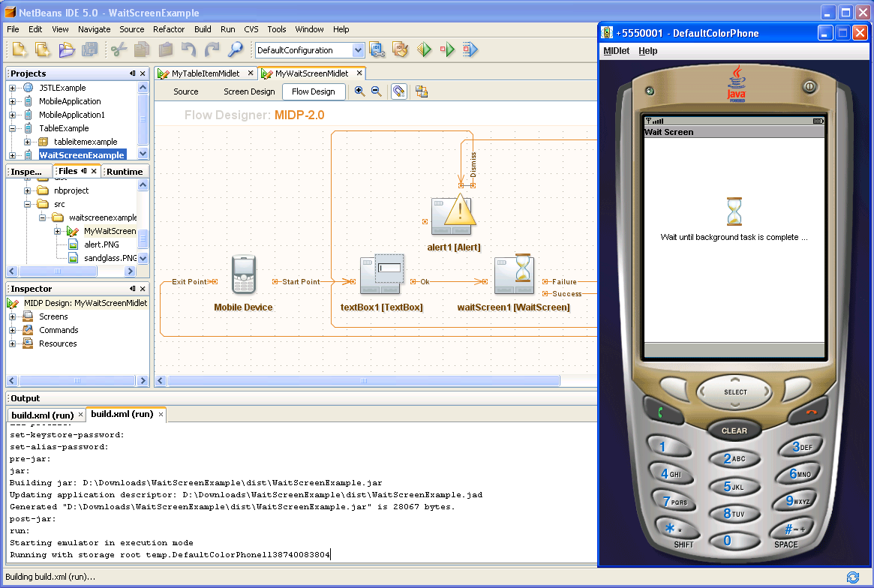Viewport: 874px width, 588px height.
Task: Click the Clean and Build icon
Action: tap(401, 50)
